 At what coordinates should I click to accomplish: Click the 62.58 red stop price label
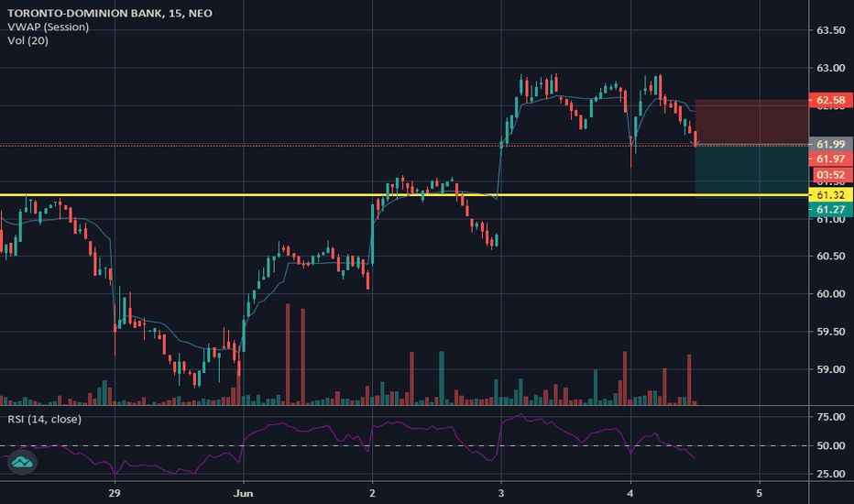(x=830, y=100)
